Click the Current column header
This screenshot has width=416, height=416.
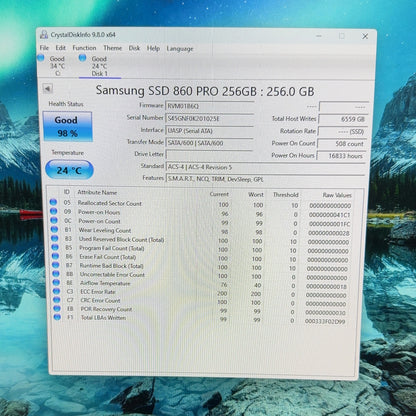219,194
